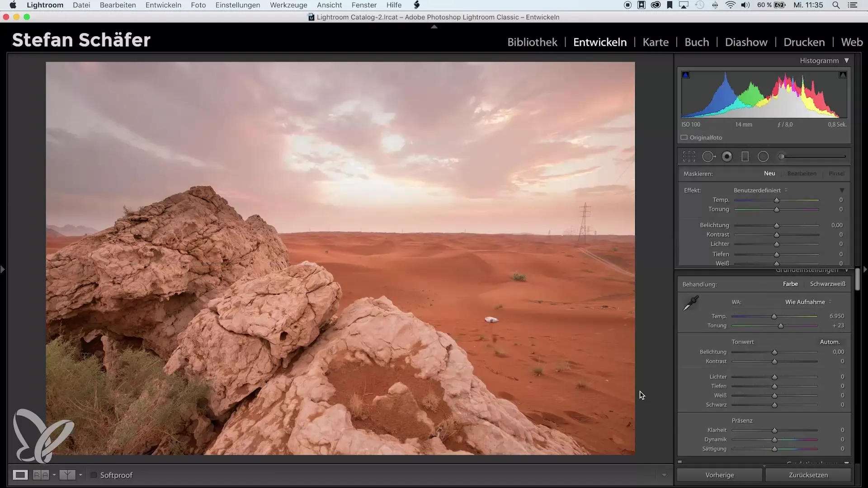Apply automatic tone with Autom.
The width and height of the screenshot is (868, 488).
click(830, 342)
